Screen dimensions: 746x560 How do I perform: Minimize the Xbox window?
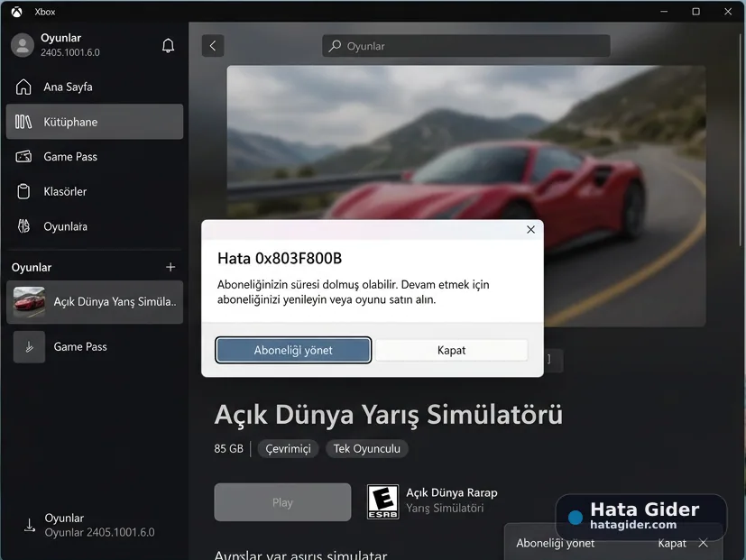[664, 12]
